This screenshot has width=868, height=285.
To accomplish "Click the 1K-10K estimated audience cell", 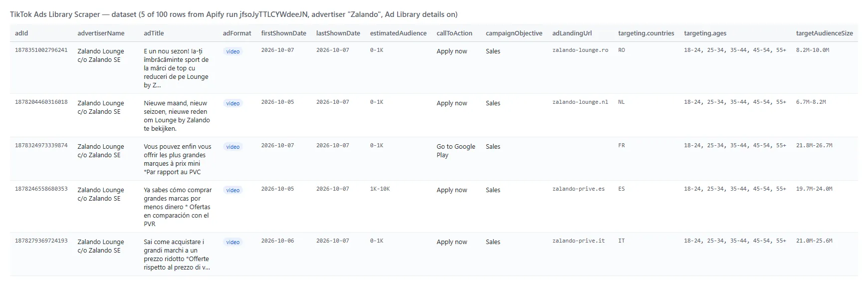I will [380, 189].
